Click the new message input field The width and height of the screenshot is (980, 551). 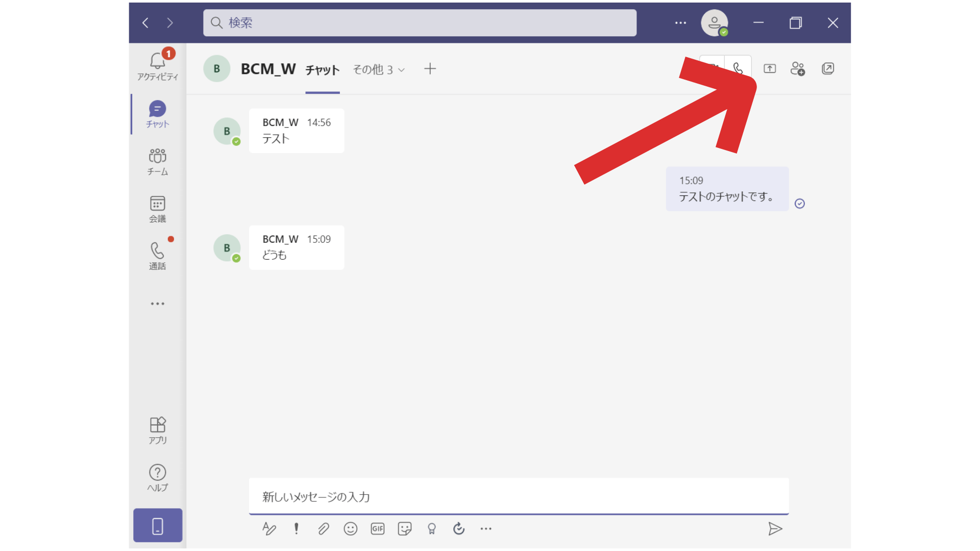tap(518, 496)
